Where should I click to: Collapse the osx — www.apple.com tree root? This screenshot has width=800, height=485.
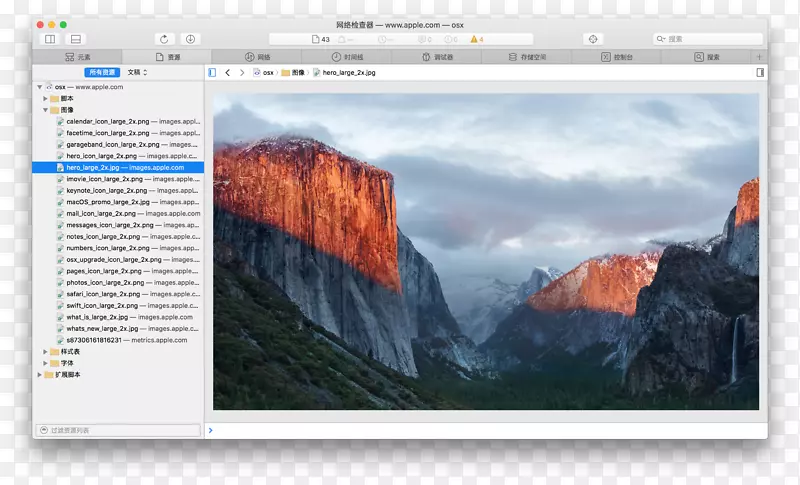pyautogui.click(x=40, y=87)
